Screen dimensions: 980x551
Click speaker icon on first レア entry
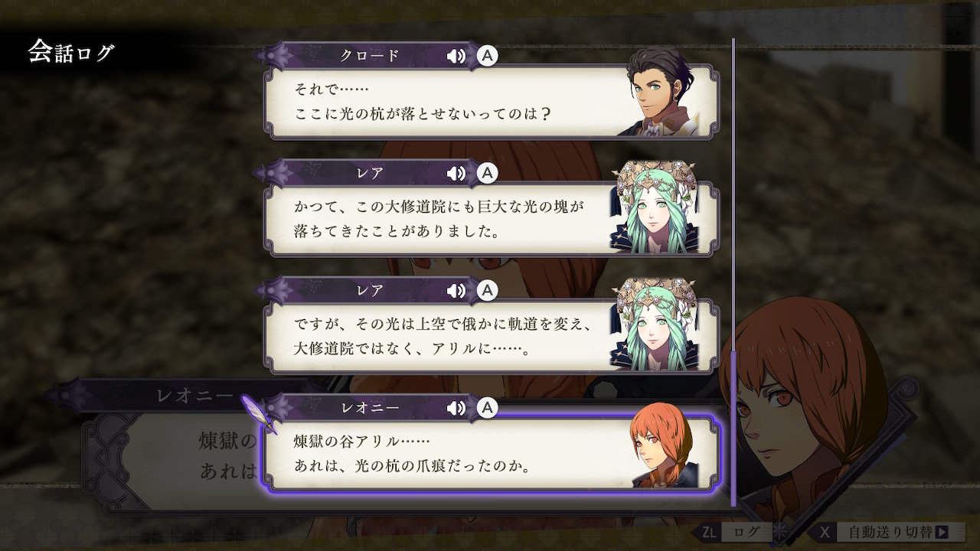point(456,174)
